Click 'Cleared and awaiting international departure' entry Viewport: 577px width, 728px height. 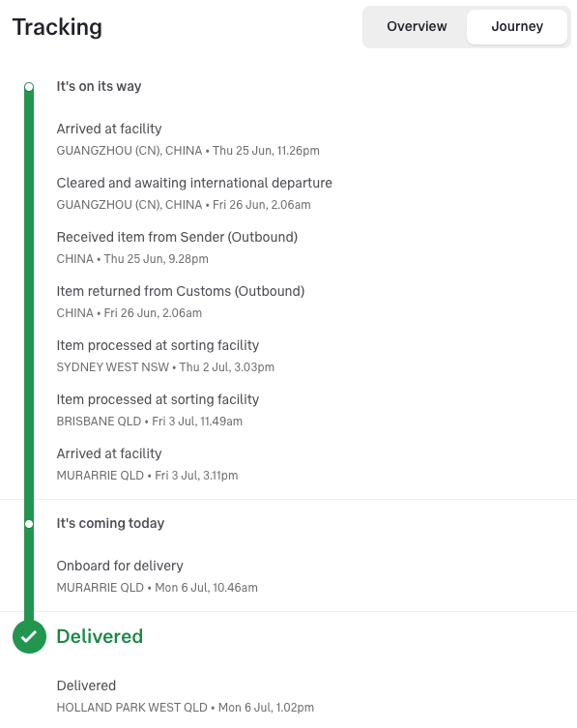(194, 193)
